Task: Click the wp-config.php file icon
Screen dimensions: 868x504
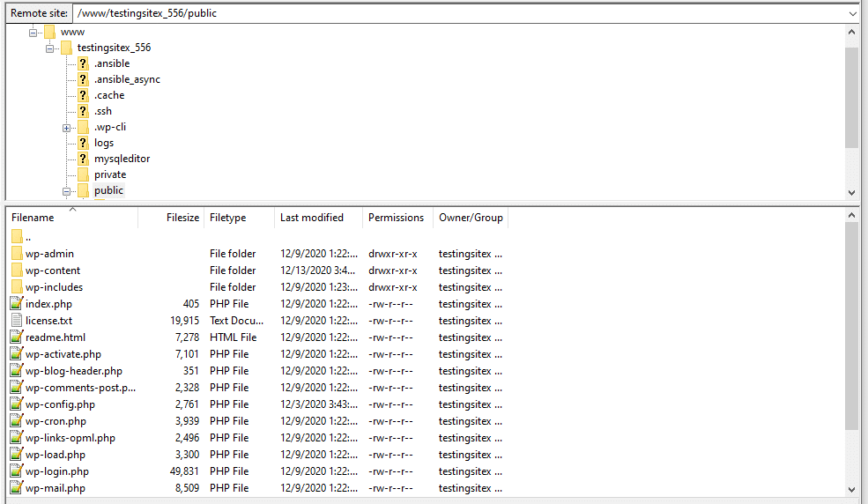Action: tap(17, 404)
